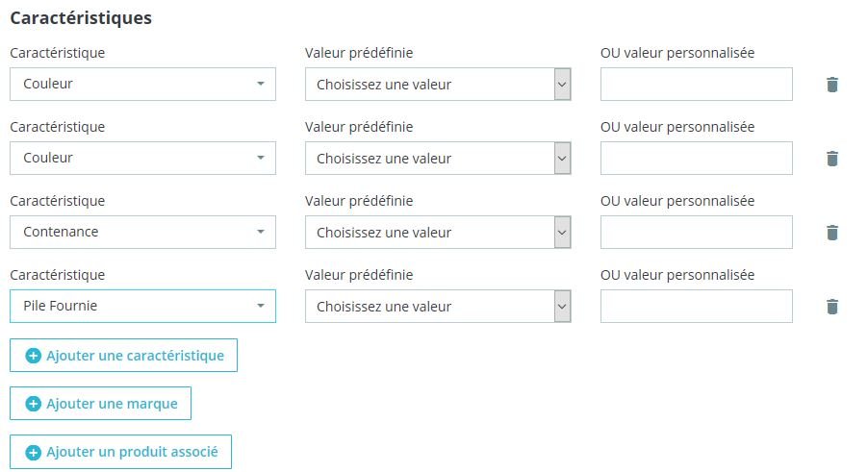
Task: Click plus icon on Ajouter une marque
Action: 33,404
